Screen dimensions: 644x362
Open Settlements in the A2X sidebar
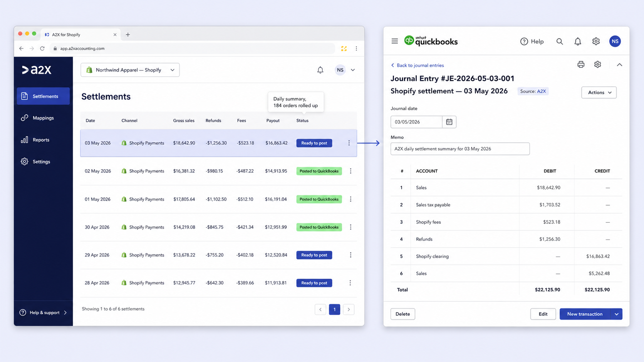tap(43, 96)
